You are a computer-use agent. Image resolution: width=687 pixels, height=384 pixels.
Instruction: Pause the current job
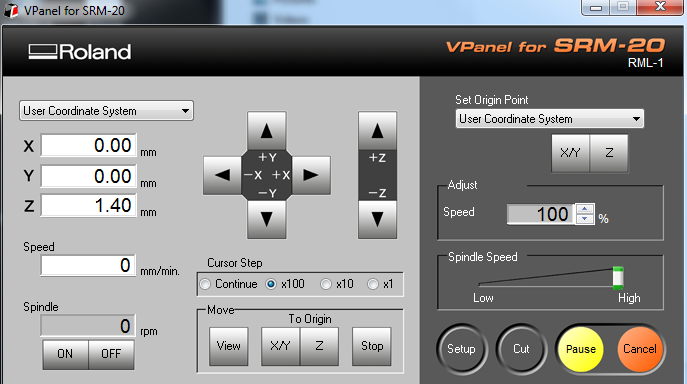(581, 349)
